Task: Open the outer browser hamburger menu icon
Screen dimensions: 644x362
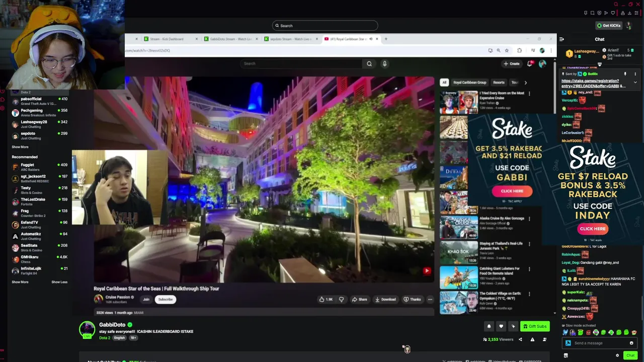Action: point(636,13)
